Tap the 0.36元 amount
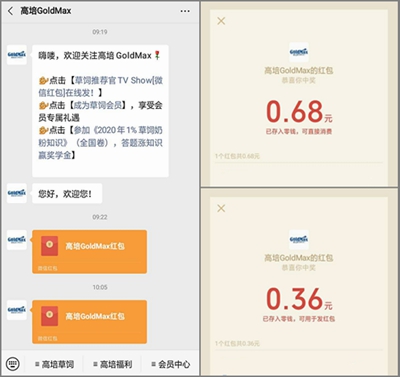 [x=299, y=299]
